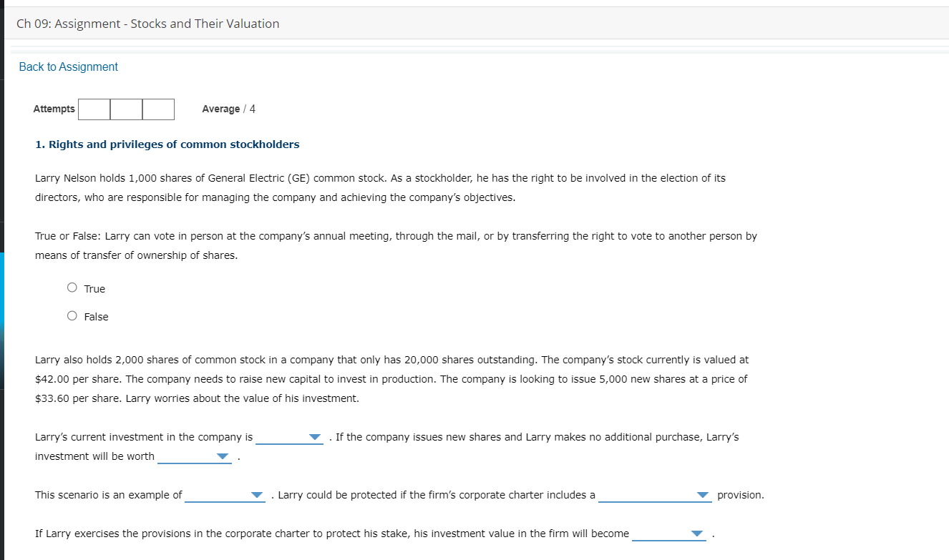
Task: Open the final investment value dropdown
Action: [x=669, y=534]
